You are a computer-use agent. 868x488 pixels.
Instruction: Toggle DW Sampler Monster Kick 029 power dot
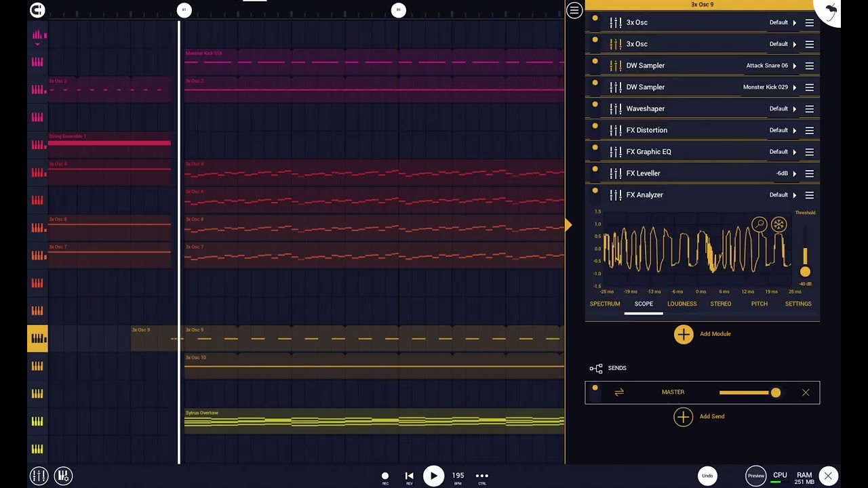click(595, 83)
